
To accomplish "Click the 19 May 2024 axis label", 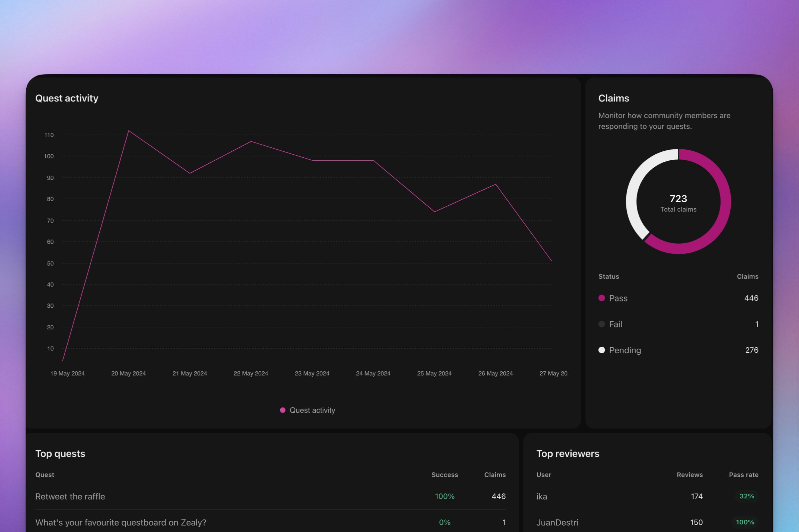I will coord(68,373).
